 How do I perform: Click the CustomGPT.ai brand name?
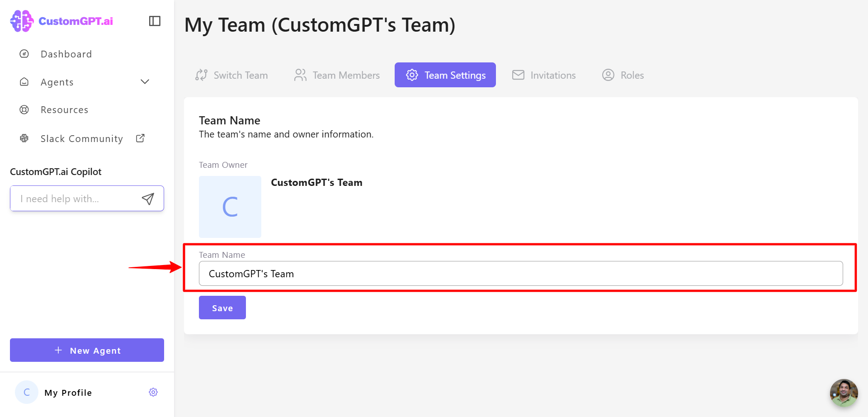pos(76,21)
